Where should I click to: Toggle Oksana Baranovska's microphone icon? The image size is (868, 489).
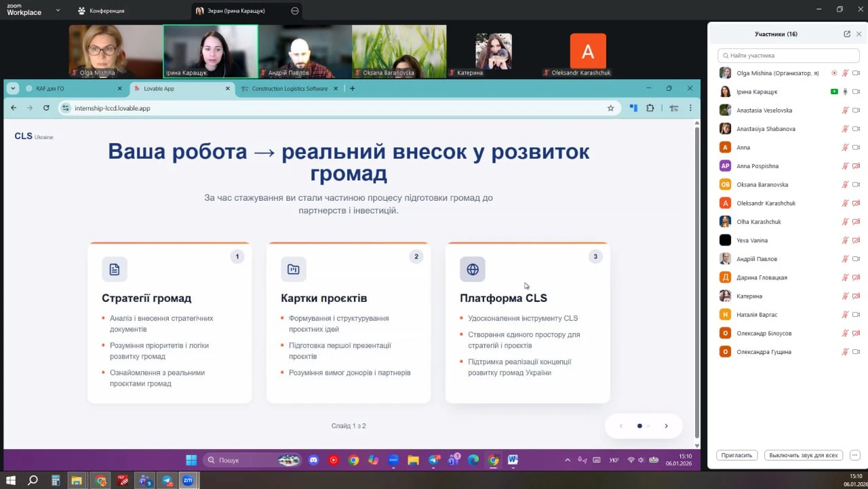[845, 184]
